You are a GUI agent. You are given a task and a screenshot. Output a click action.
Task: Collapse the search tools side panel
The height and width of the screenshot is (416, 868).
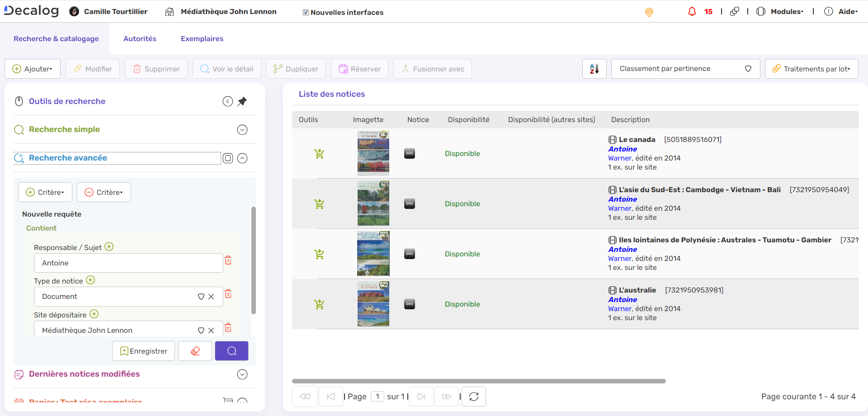228,101
